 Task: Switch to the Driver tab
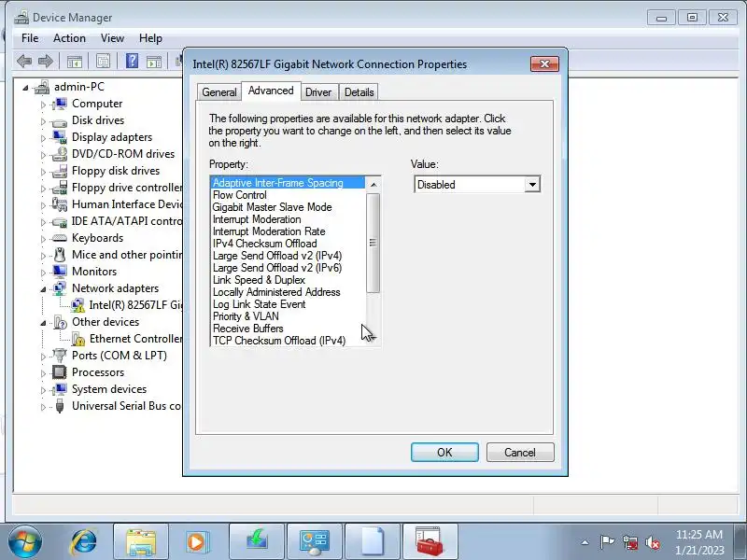pyautogui.click(x=318, y=91)
